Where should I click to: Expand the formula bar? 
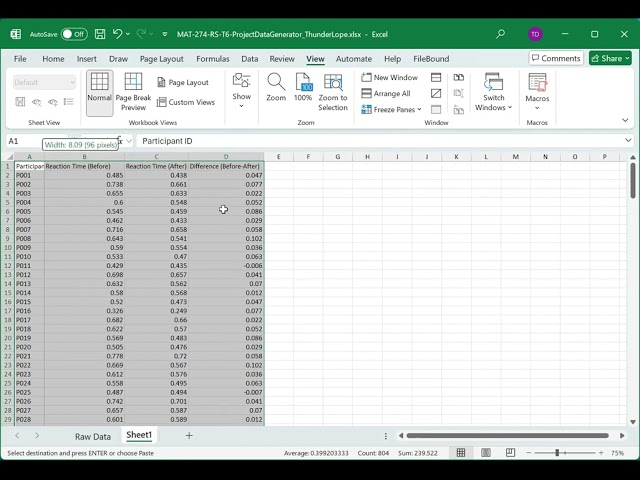(x=628, y=140)
